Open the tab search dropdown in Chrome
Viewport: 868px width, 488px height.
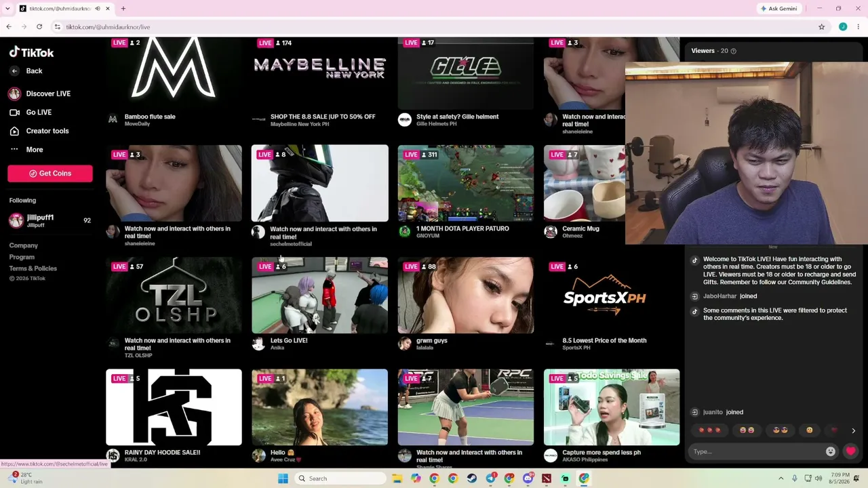[9, 9]
